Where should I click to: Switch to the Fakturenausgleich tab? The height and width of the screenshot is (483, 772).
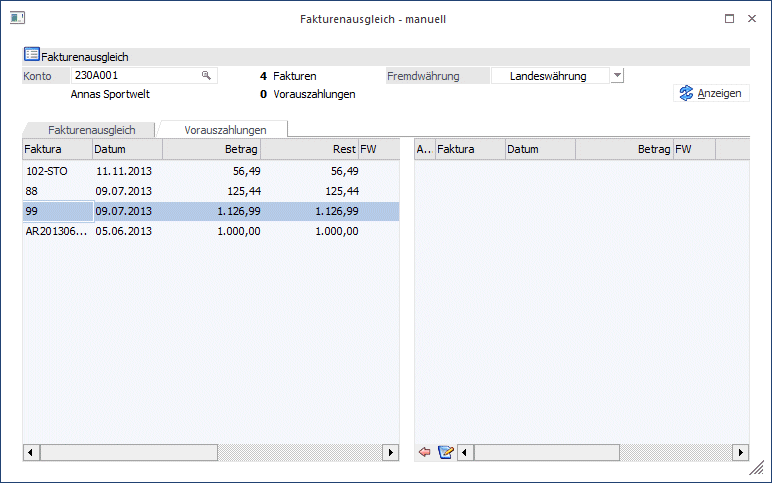pos(92,130)
